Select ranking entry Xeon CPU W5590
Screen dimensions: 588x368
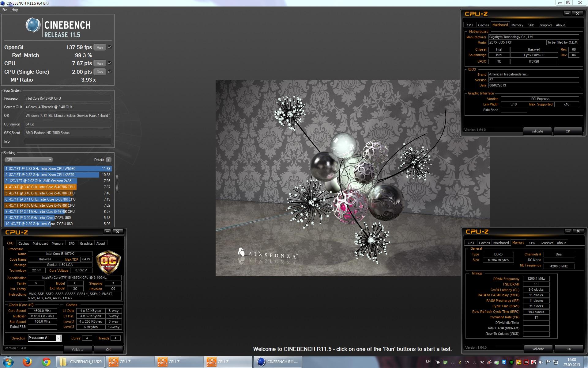coord(58,169)
